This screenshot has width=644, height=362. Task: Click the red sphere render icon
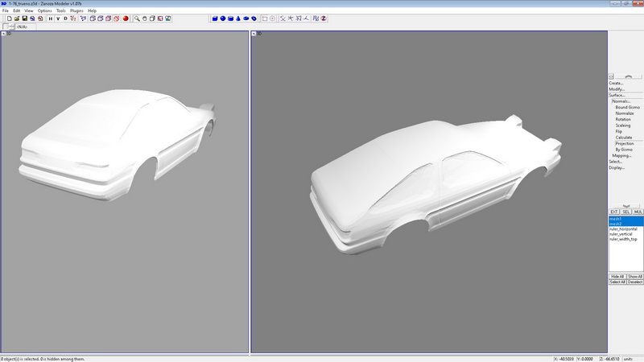126,18
